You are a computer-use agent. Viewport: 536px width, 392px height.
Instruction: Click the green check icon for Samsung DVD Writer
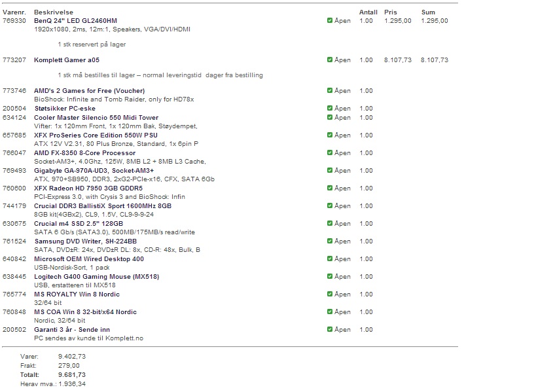click(x=330, y=241)
